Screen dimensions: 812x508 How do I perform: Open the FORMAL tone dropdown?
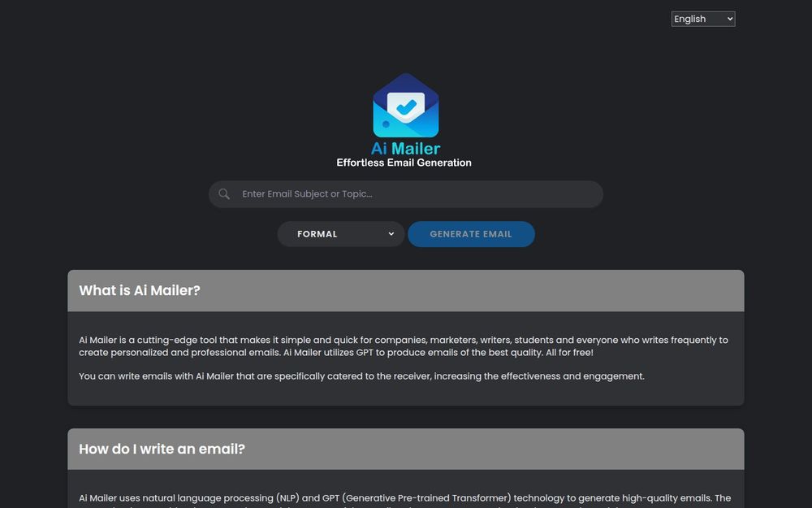tap(341, 234)
